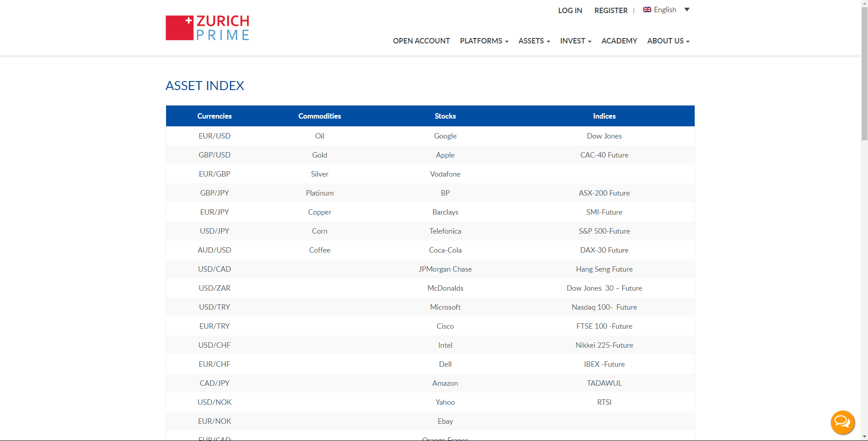This screenshot has height=441, width=868.
Task: Open the INVEST menu
Action: click(575, 41)
